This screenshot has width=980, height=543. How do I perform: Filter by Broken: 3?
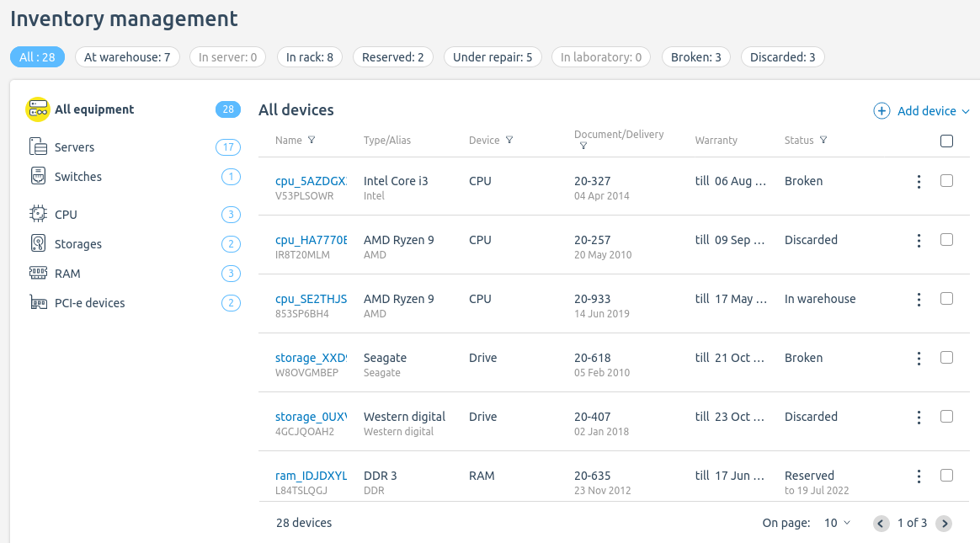(696, 57)
